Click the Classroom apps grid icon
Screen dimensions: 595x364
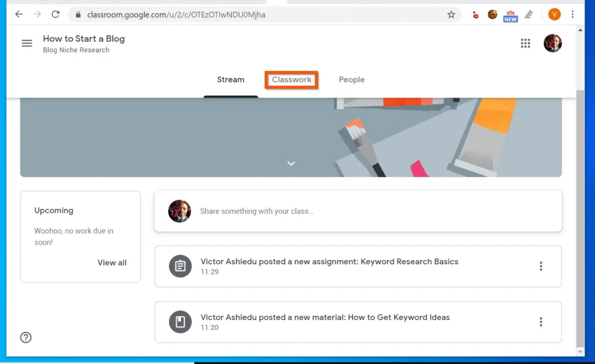(x=525, y=43)
